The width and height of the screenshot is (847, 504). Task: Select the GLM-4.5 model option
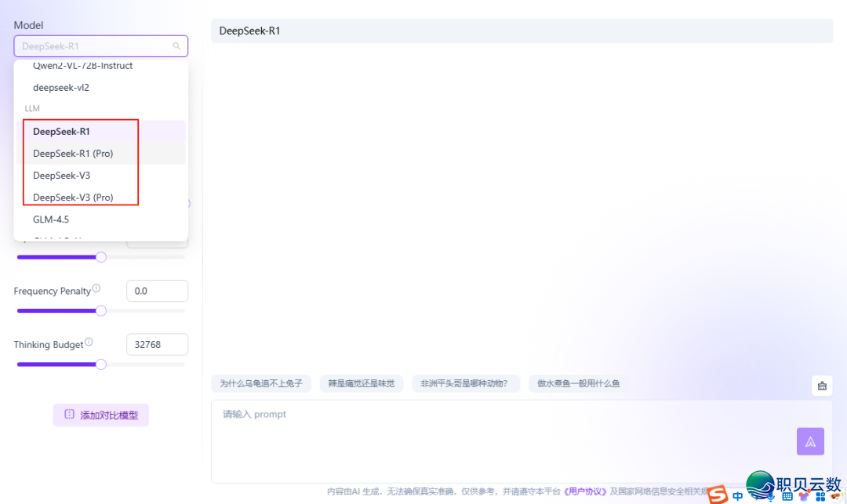tap(101, 219)
